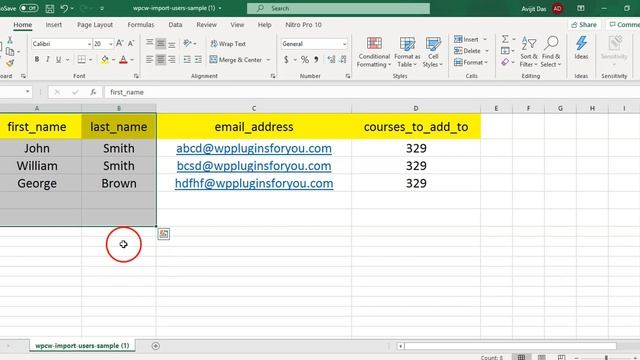Screen dimensions: 640x360
Task: Open Cell Styles gallery
Action: 433,52
